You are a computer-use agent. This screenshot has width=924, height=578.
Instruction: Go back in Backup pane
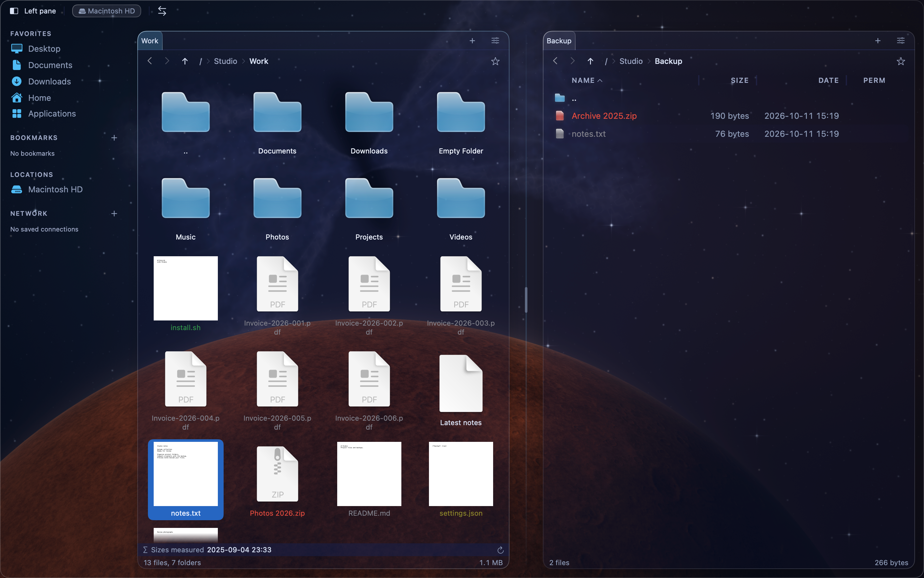555,61
